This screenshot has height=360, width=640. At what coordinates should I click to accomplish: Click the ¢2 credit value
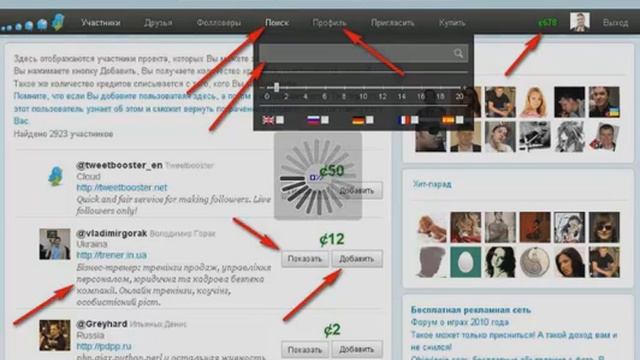332,330
